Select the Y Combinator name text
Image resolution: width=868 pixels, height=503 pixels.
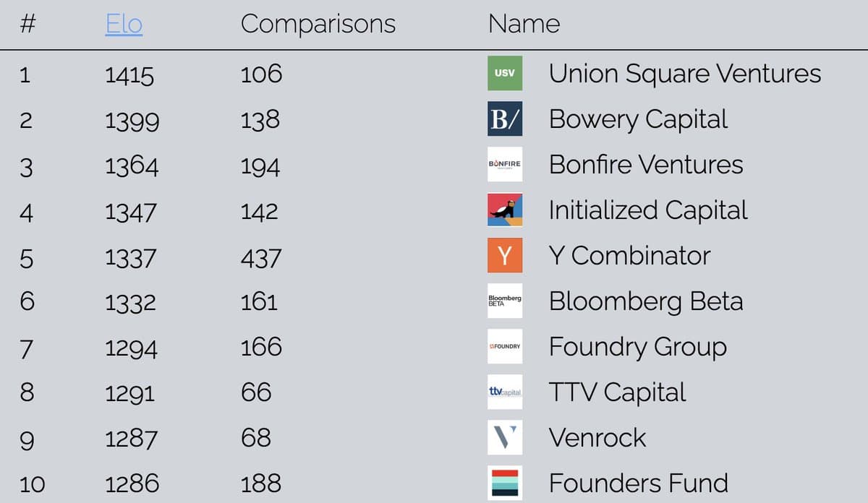click(x=629, y=256)
